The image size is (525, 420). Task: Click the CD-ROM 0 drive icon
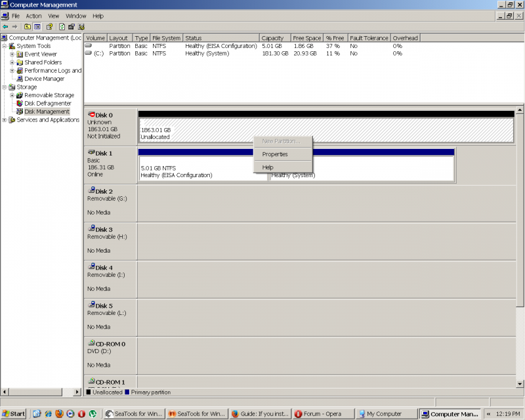coord(91,343)
